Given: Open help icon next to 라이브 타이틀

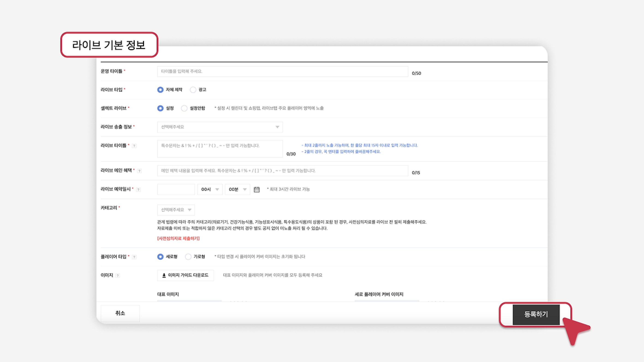Looking at the screenshot, I should click(134, 146).
